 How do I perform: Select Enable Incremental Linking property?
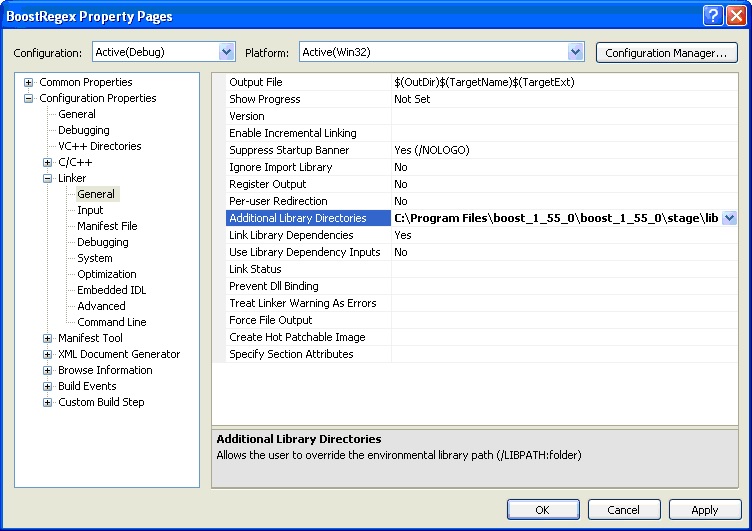(x=308, y=133)
